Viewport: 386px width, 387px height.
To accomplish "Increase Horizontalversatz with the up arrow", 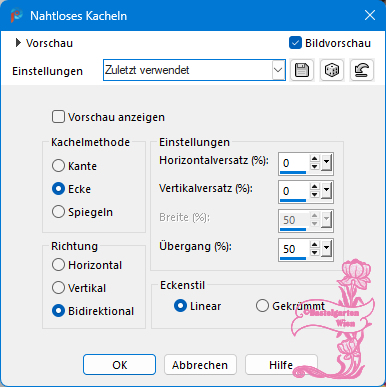I will point(315,159).
